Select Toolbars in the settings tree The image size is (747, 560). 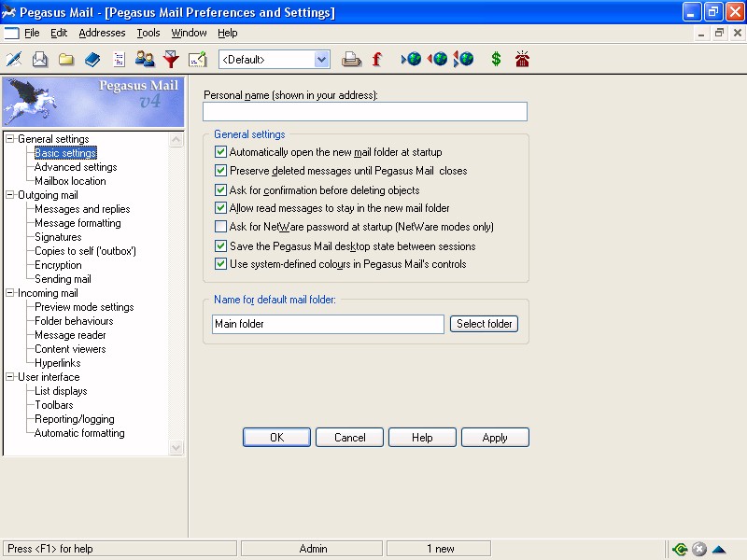pyautogui.click(x=54, y=405)
